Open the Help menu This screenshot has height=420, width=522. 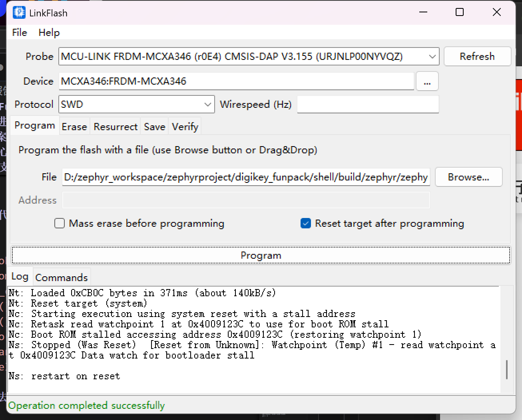tap(49, 33)
